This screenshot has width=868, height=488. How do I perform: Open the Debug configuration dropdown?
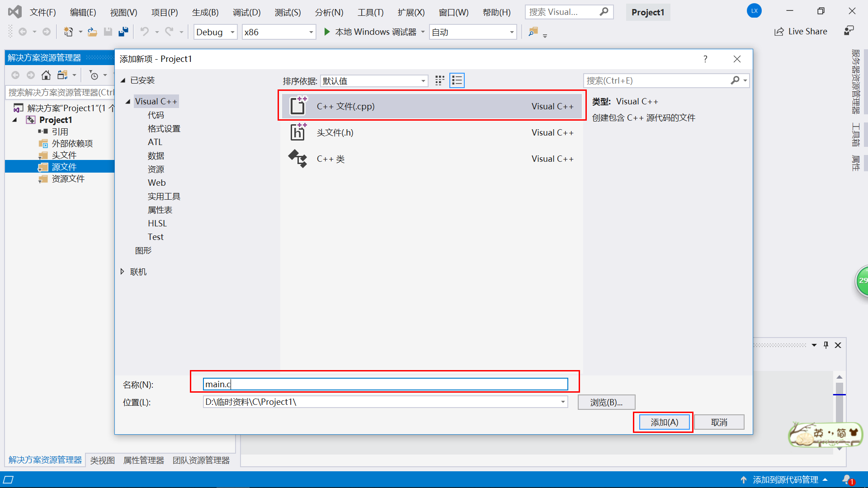(x=232, y=32)
